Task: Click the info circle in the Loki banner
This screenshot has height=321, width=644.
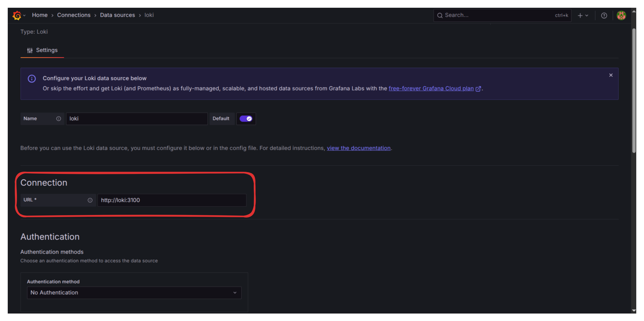Action: point(31,78)
